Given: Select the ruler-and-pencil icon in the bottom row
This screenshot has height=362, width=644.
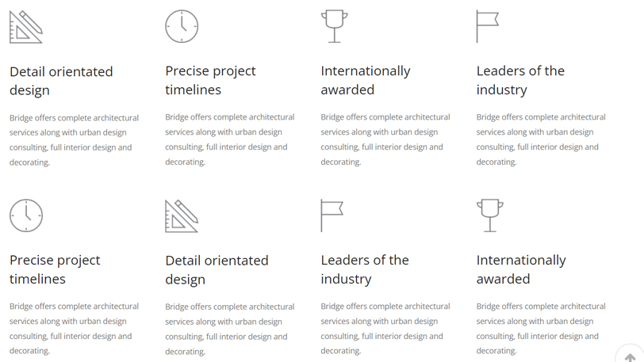Looking at the screenshot, I should click(x=182, y=216).
